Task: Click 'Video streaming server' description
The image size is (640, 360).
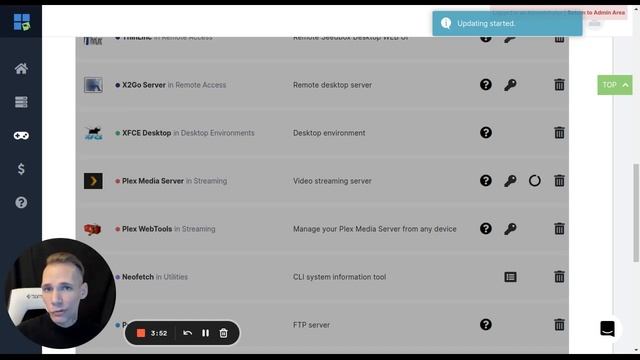Action: coord(332,181)
